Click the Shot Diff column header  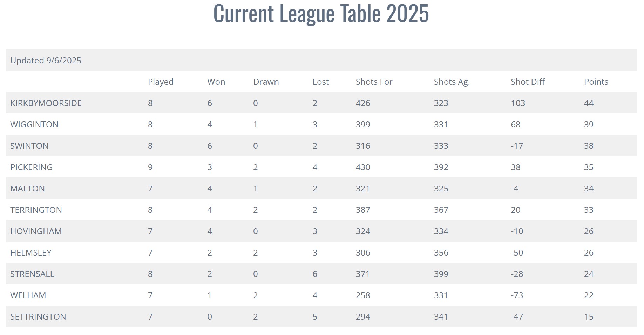(528, 82)
